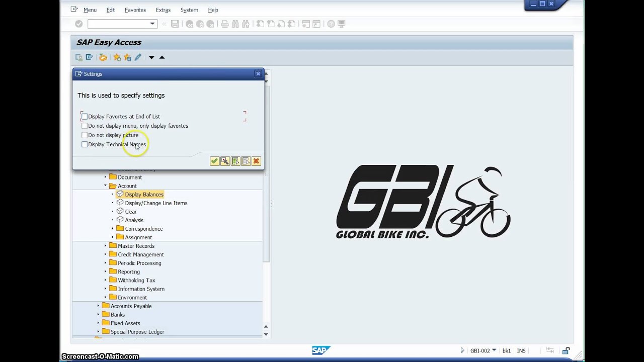Click the Move Favorites Up arrow
This screenshot has height=362, width=644.
click(162, 57)
